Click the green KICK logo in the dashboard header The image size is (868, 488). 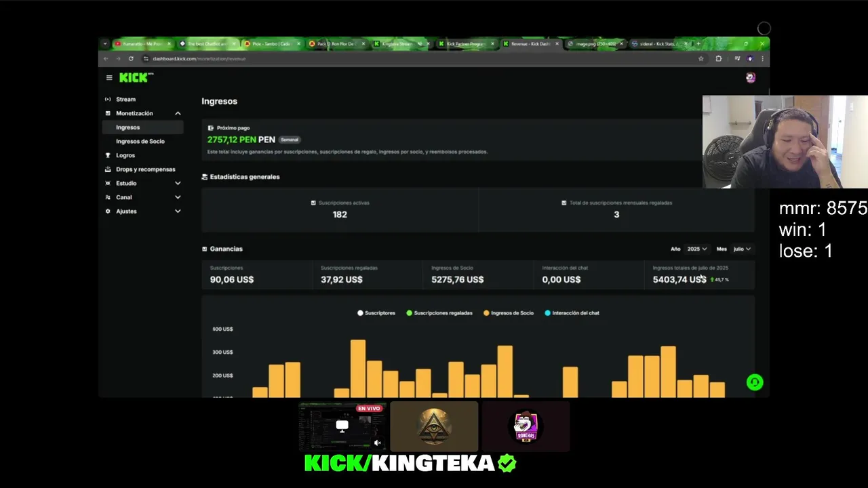(x=134, y=78)
